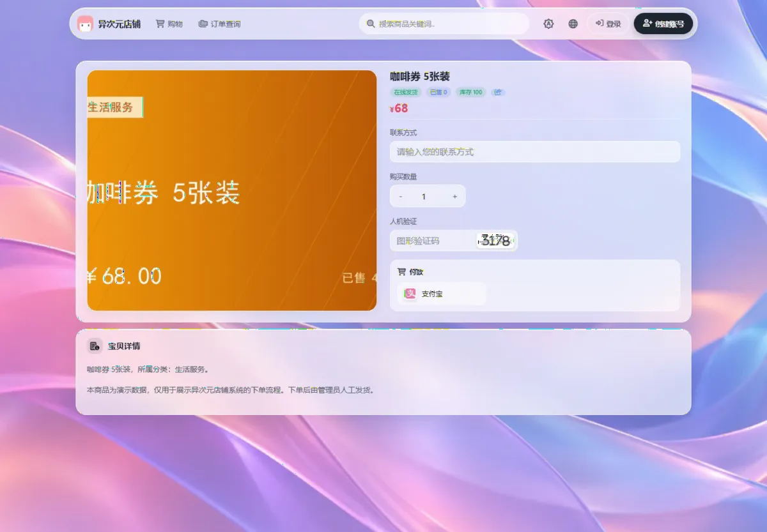Focus the 图形验证码 captcha input
This screenshot has height=532, width=767.
pyautogui.click(x=433, y=241)
